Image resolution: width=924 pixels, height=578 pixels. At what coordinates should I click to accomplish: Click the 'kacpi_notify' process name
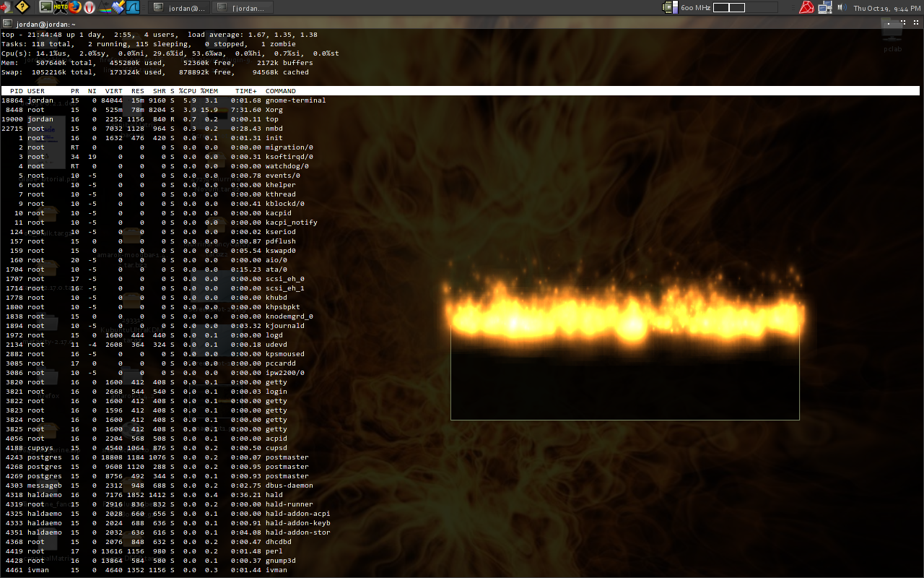point(292,223)
